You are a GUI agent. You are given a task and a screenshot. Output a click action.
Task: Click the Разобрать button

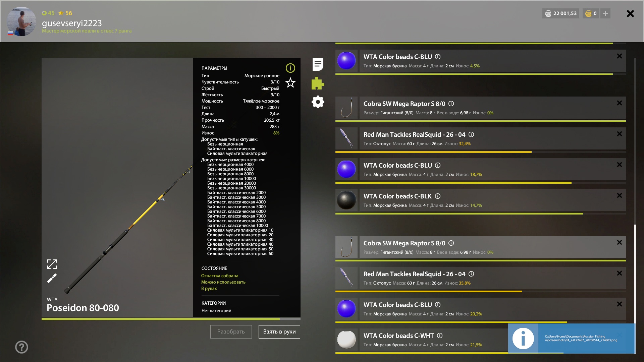[231, 331]
